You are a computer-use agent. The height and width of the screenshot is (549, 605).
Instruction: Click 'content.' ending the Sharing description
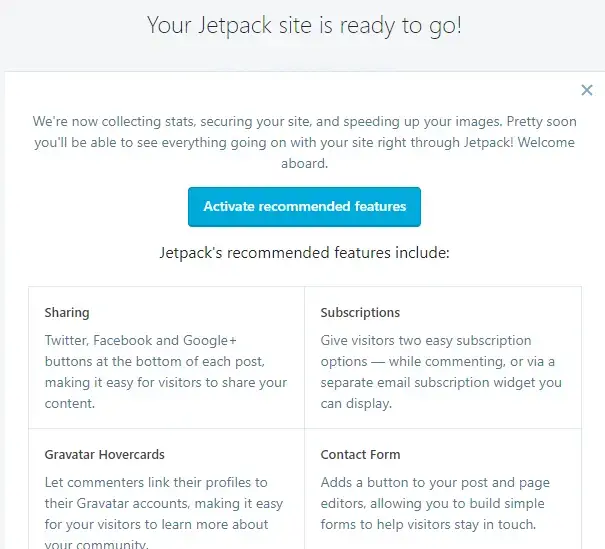(x=70, y=404)
